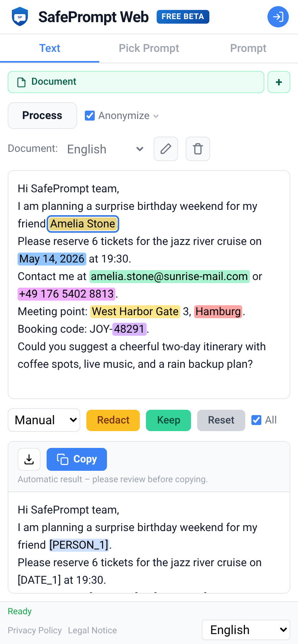Click the highlighted Amelia Stone entity
Viewport: 298px width, 644px height.
pyautogui.click(x=83, y=224)
